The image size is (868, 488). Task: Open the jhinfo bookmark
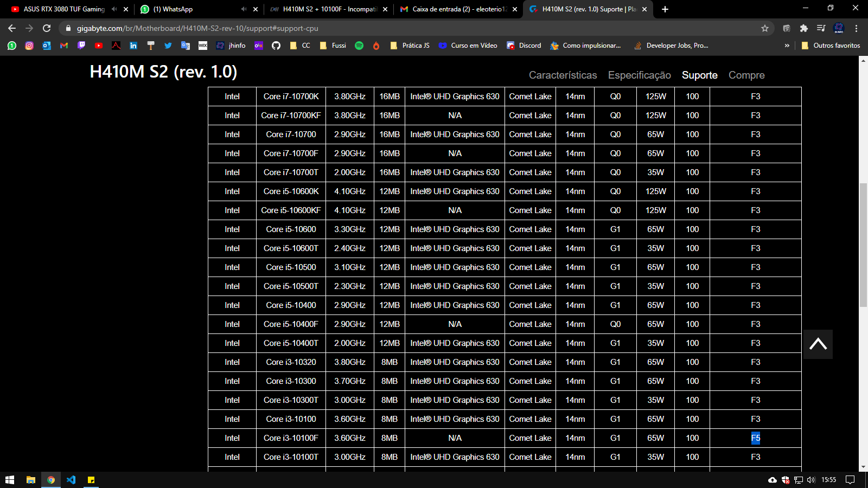point(231,46)
